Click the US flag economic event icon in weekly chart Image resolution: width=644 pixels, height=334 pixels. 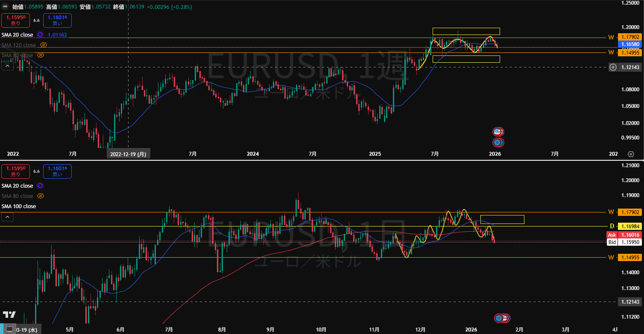(498, 132)
